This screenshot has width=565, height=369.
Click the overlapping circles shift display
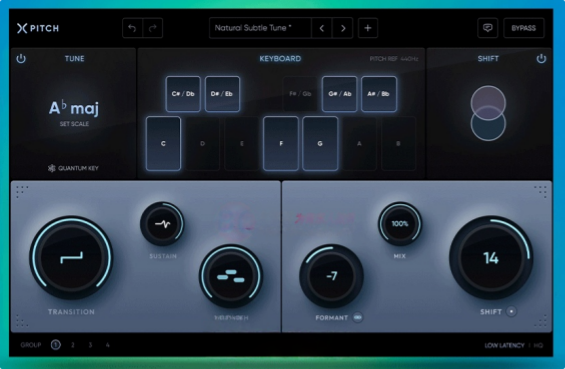coord(488,113)
